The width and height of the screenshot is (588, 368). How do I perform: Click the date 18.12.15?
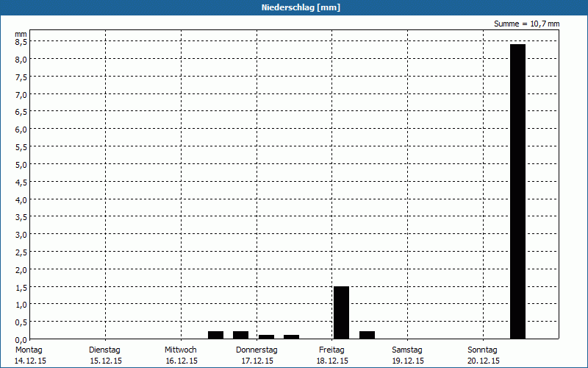tap(332, 361)
